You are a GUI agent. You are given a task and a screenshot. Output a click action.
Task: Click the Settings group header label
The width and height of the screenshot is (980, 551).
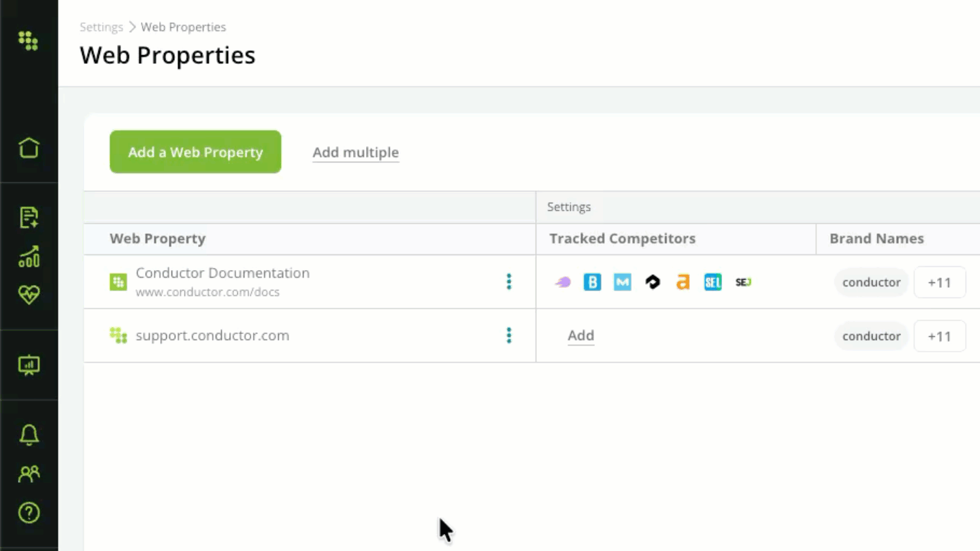[x=569, y=207]
